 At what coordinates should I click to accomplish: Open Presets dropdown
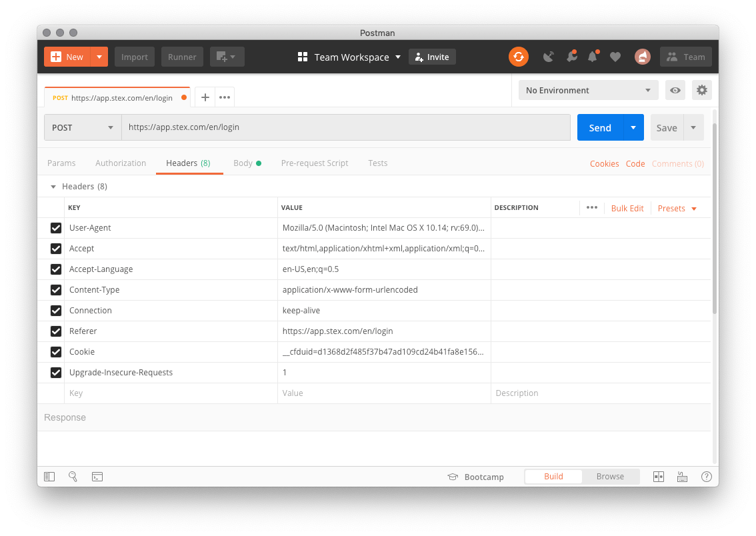tap(677, 208)
